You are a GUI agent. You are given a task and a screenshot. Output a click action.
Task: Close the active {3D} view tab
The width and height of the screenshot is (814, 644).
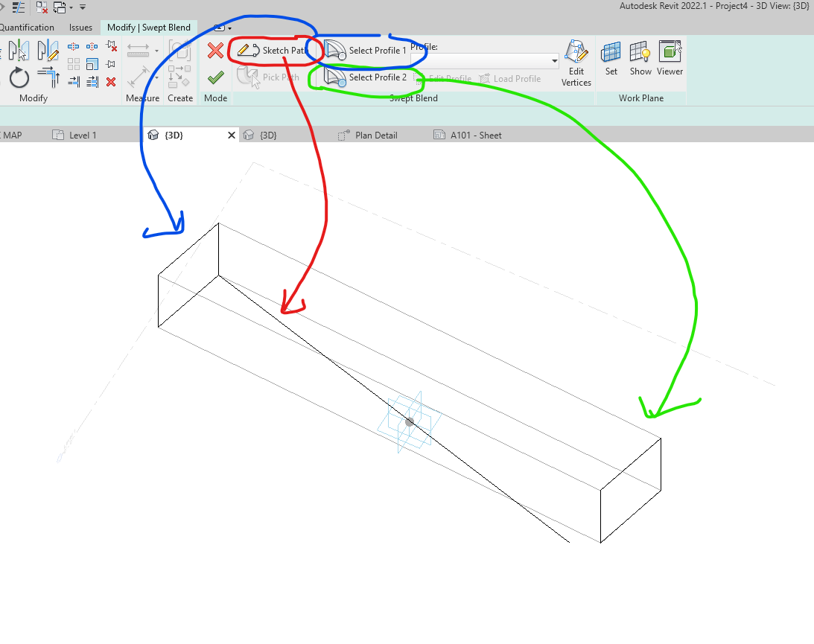pos(232,135)
